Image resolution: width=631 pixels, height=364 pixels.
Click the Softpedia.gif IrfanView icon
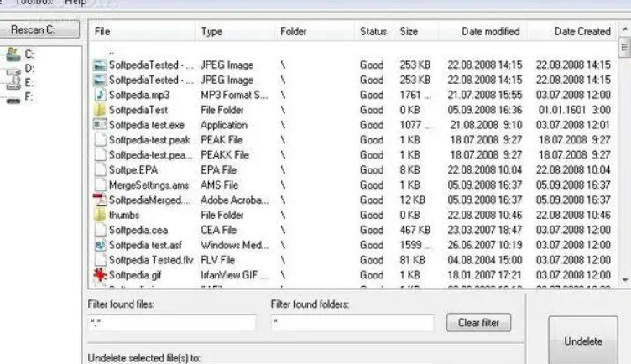(x=99, y=275)
